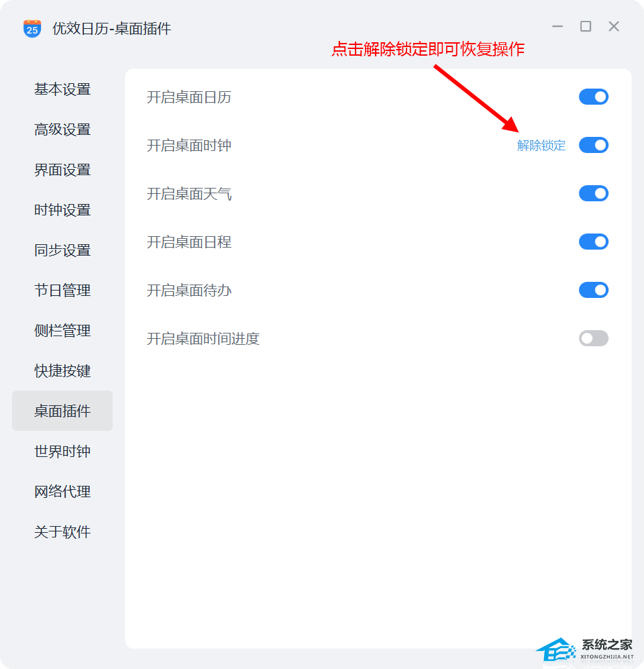The image size is (644, 669).
Task: Maximize the settings window
Action: point(586,26)
